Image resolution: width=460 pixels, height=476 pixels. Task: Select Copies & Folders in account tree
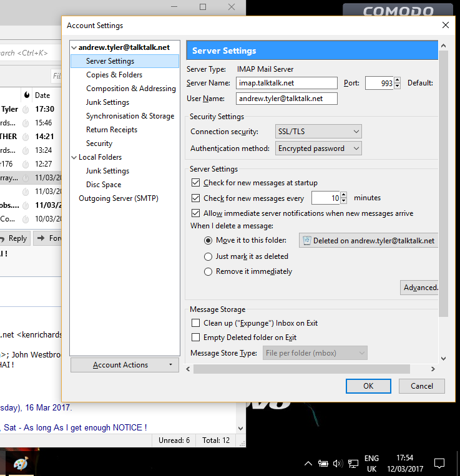(114, 75)
